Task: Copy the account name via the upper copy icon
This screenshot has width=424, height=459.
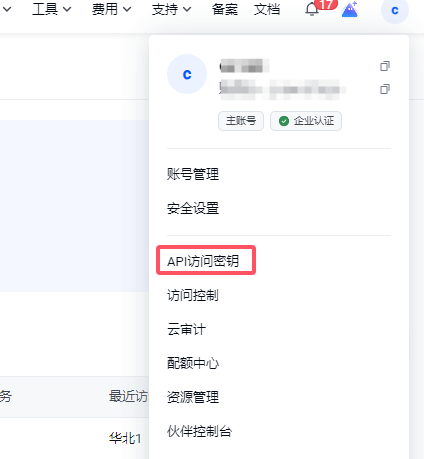Action: click(385, 66)
